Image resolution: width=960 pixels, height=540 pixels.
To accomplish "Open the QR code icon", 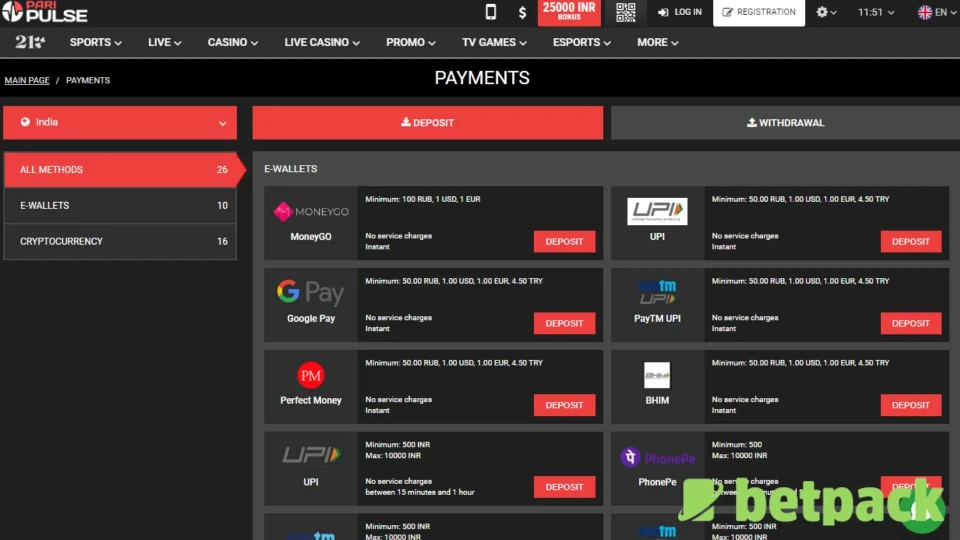I will point(625,12).
